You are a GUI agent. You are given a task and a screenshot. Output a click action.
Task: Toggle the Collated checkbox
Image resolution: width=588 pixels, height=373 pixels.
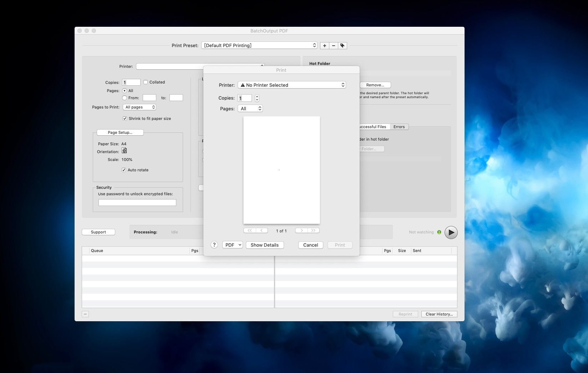pos(146,82)
